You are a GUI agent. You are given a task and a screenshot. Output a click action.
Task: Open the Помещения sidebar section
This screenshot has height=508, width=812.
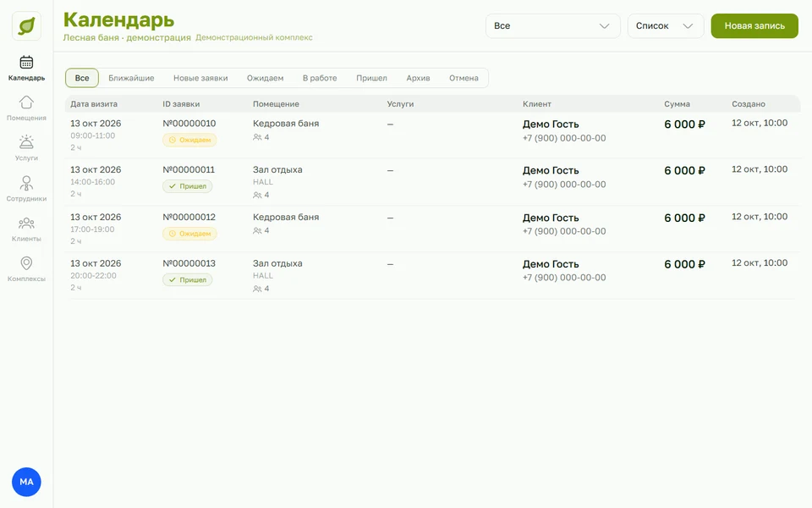pyautogui.click(x=26, y=108)
